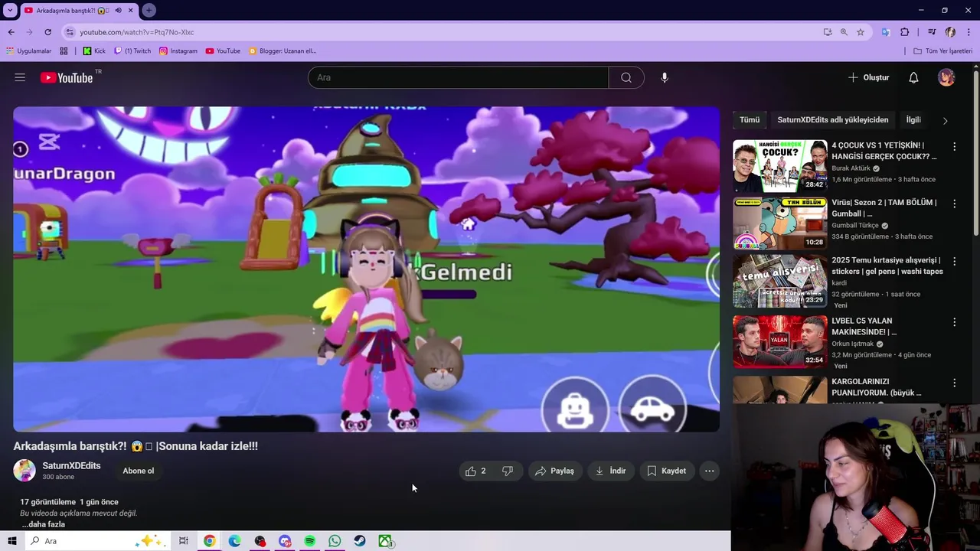Open SaturnXDEdits channel avatar
Image resolution: width=980 pixels, height=551 pixels.
(x=24, y=471)
